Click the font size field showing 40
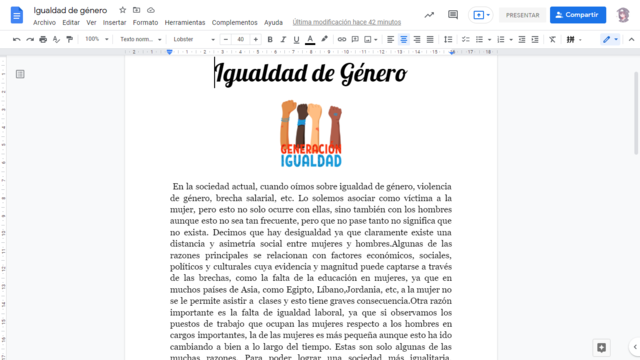The image size is (640, 360). point(240,39)
